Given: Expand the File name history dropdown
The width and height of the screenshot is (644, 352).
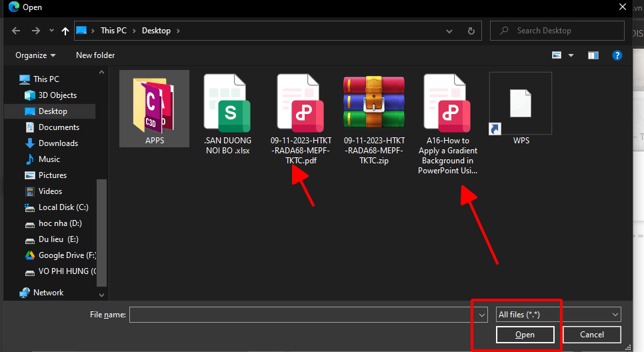Looking at the screenshot, I should click(482, 315).
